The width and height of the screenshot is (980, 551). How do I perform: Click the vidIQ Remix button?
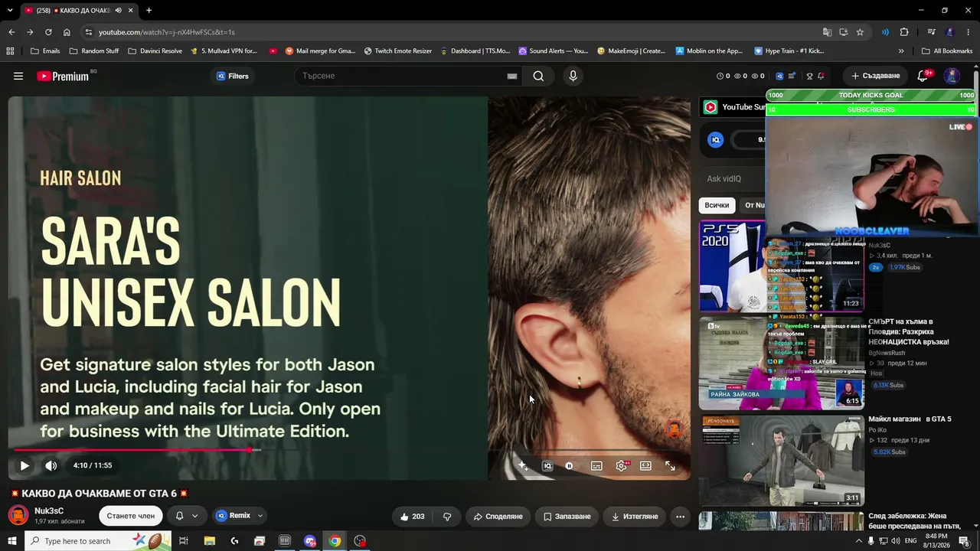point(234,516)
